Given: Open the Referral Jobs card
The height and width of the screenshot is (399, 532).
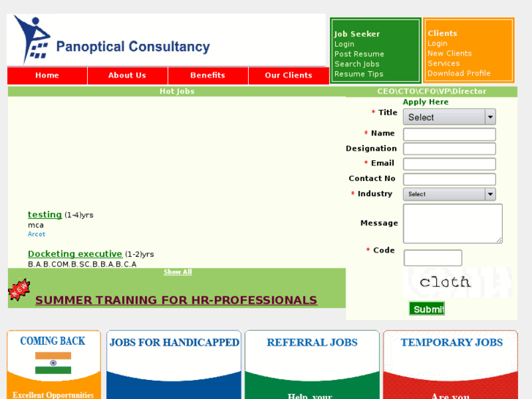Looking at the screenshot, I should [x=312, y=365].
